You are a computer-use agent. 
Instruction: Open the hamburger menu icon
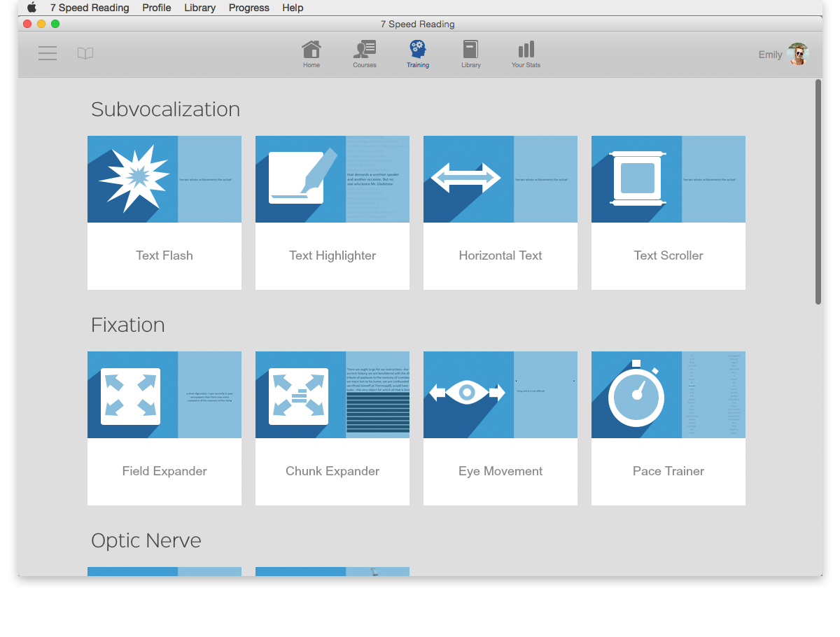(x=48, y=53)
